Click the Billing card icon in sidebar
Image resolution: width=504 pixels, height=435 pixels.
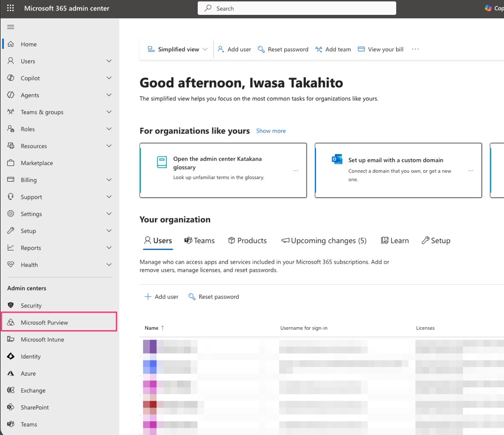[11, 180]
